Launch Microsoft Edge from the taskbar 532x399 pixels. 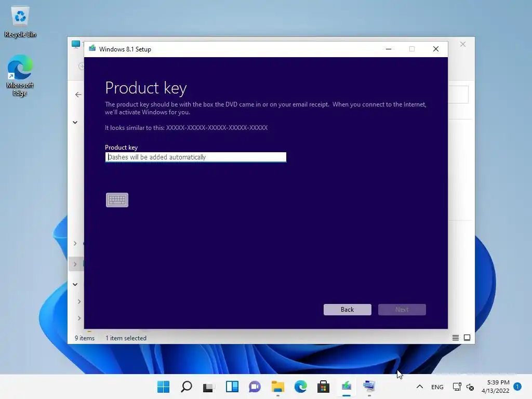[301, 387]
